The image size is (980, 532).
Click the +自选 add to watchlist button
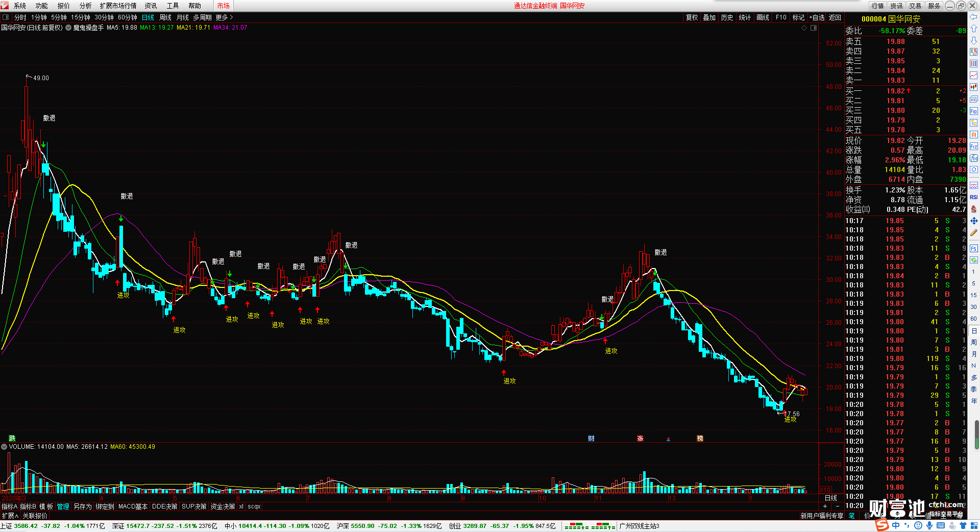click(817, 17)
